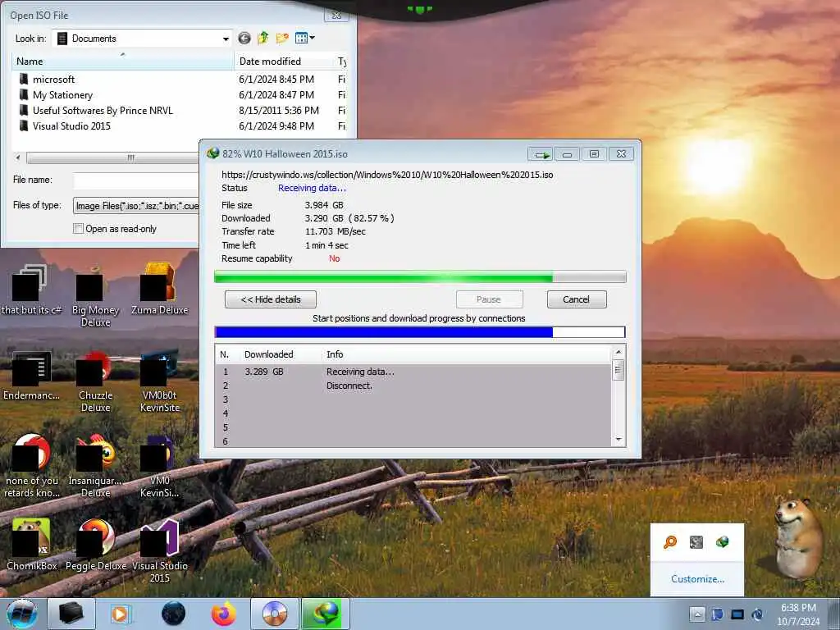
Task: Click the File name input field
Action: pos(136,180)
